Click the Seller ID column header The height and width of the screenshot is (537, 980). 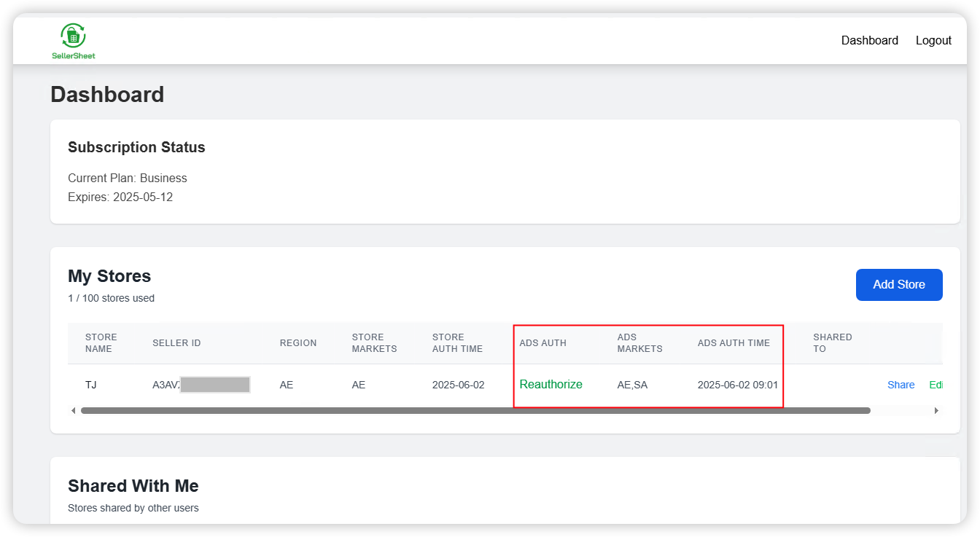[x=176, y=343]
